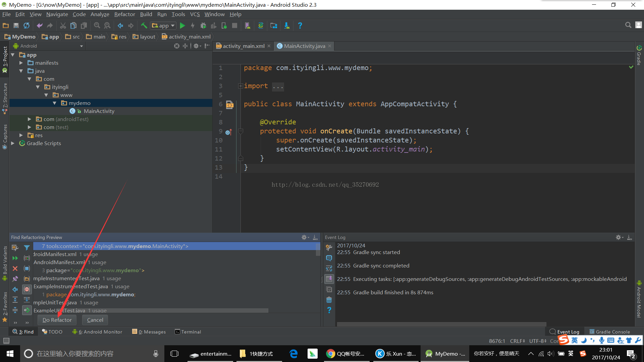Collapse the app module tree node
Screen dimensions: 644x362
pos(13,55)
